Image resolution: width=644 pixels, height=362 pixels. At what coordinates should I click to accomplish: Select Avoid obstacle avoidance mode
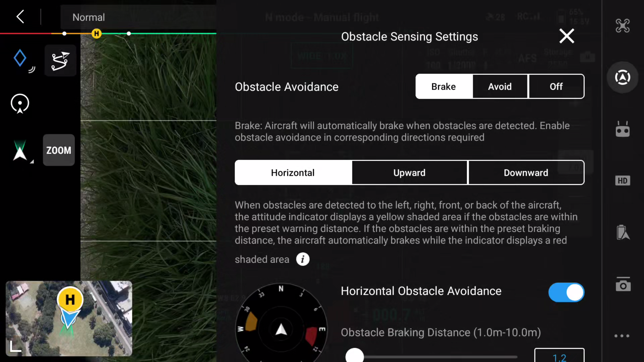click(500, 86)
